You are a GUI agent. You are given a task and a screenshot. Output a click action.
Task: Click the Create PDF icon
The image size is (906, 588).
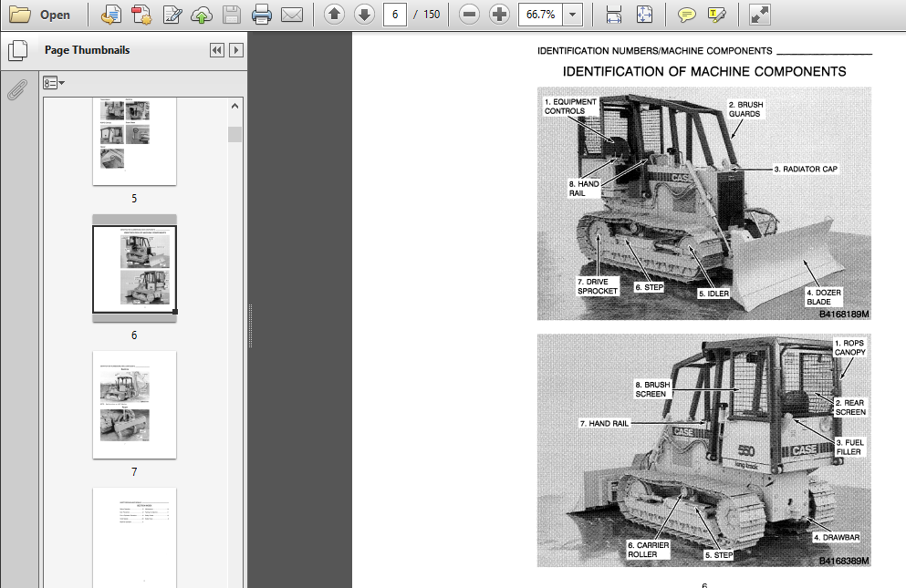(x=141, y=15)
